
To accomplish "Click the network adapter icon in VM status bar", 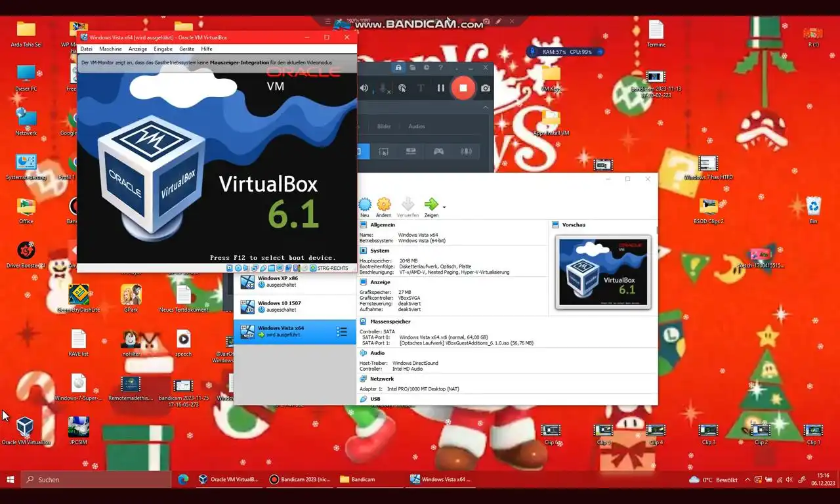I will coord(255,268).
